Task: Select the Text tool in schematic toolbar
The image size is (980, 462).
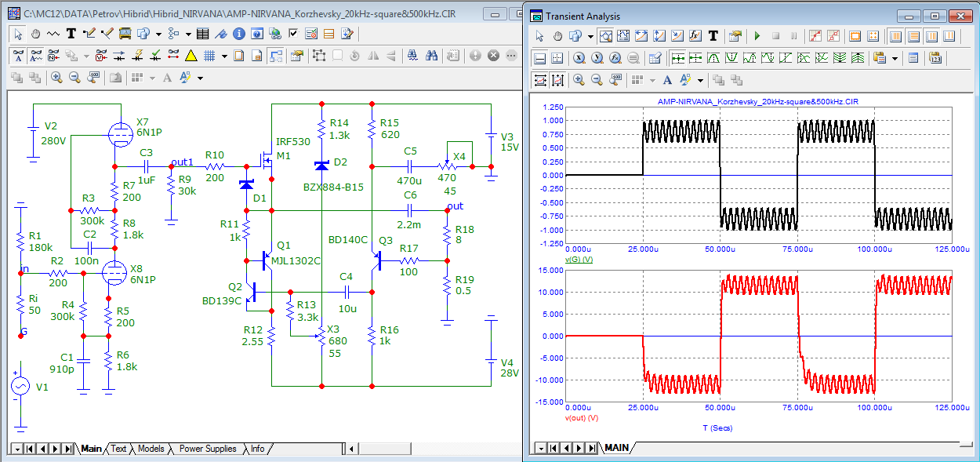Action: 71,34
